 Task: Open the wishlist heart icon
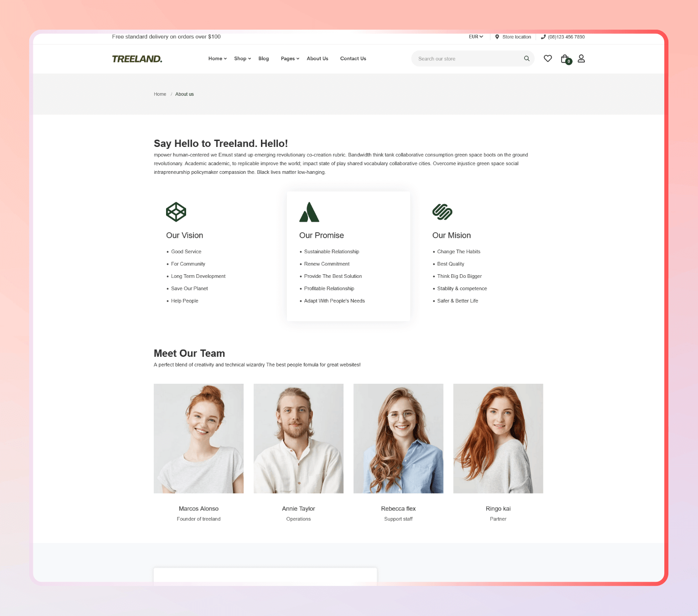click(x=548, y=58)
